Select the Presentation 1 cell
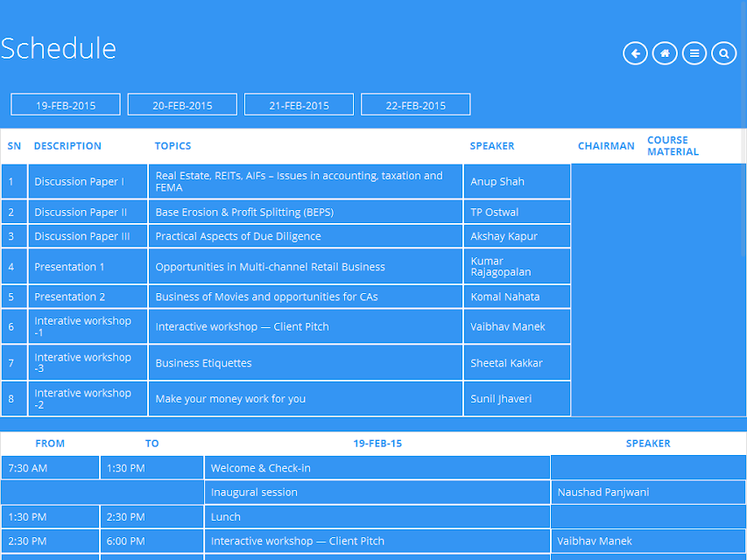The width and height of the screenshot is (747, 560). (88, 267)
